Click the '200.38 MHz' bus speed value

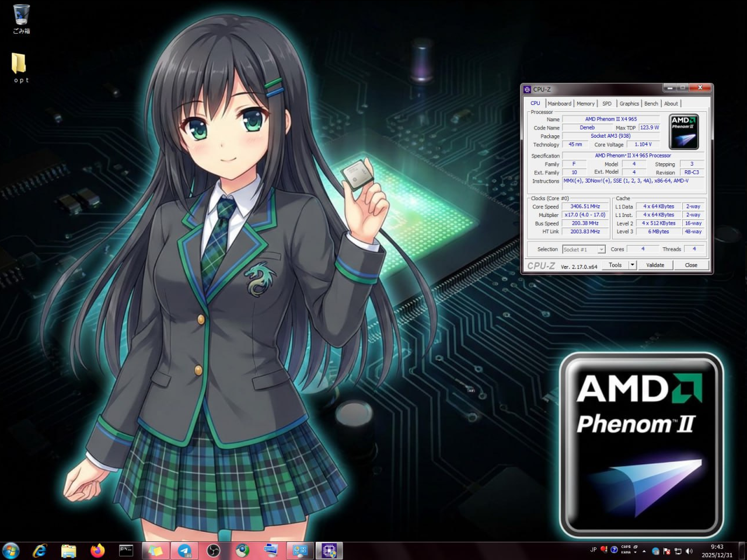(x=585, y=223)
